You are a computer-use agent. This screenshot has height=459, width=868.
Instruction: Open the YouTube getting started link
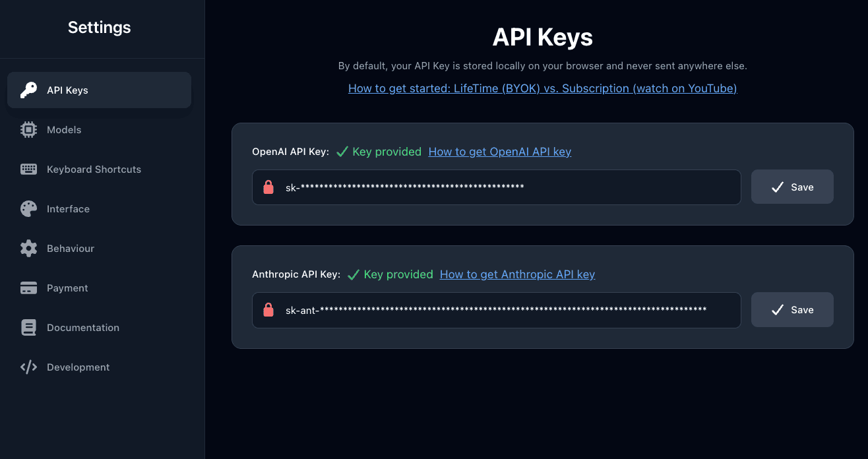pyautogui.click(x=542, y=88)
